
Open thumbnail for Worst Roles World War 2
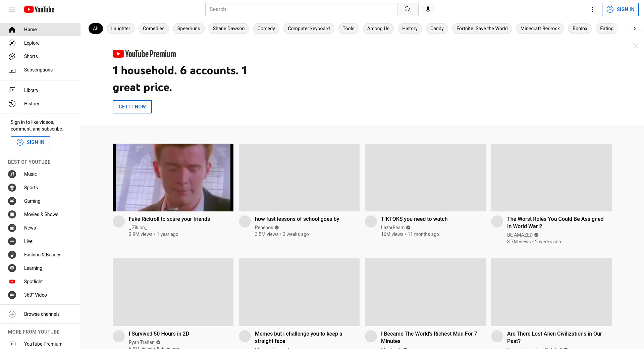tap(551, 178)
